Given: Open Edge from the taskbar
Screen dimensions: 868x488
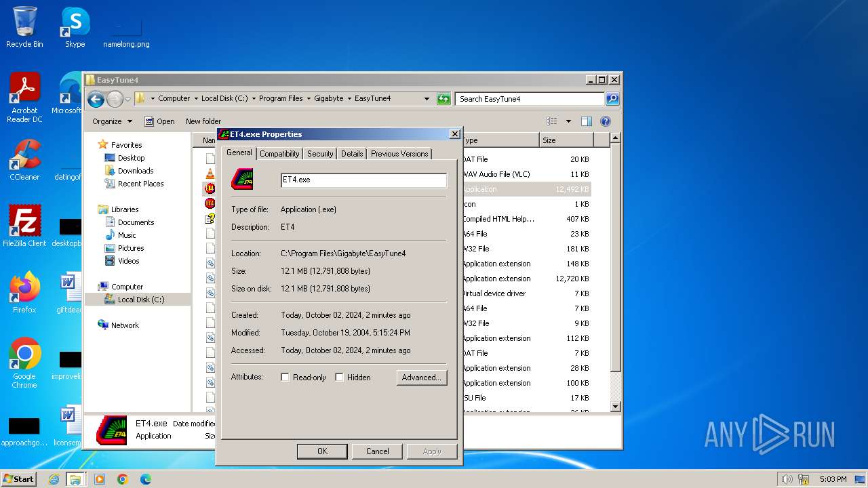Looking at the screenshot, I should [x=145, y=479].
